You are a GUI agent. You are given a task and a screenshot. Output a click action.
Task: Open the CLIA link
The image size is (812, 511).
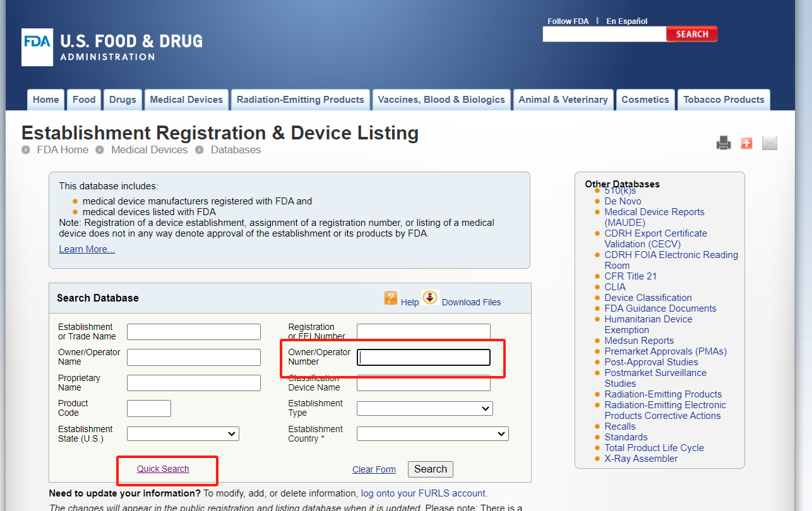615,287
